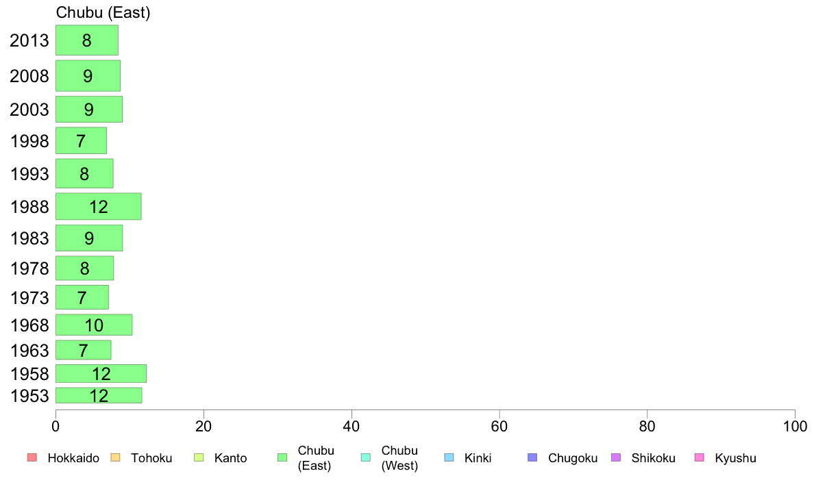Click the Shikoku legend label text
This screenshot has height=504, width=814.
[x=653, y=458]
